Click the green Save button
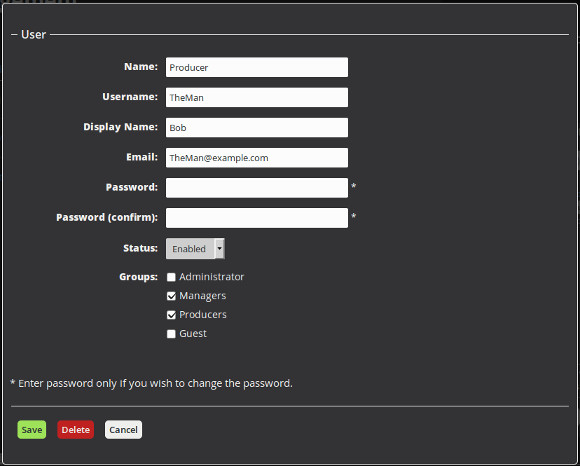Image resolution: width=580 pixels, height=466 pixels. click(x=32, y=430)
